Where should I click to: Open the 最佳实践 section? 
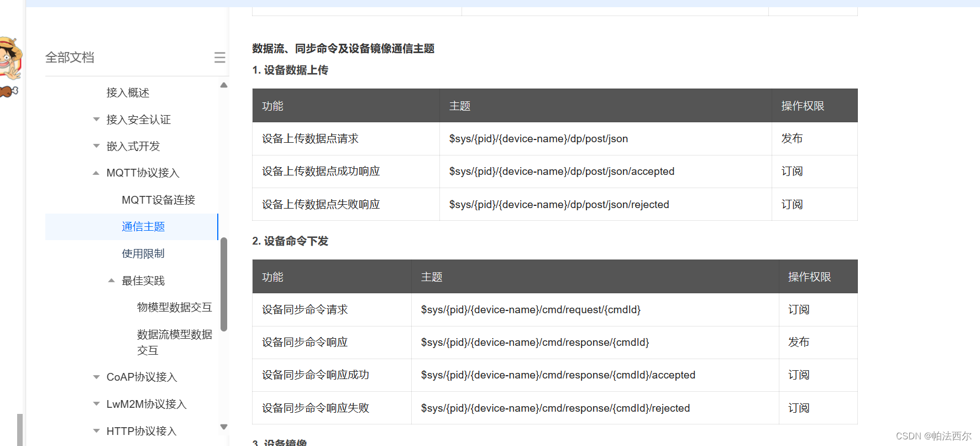point(143,281)
